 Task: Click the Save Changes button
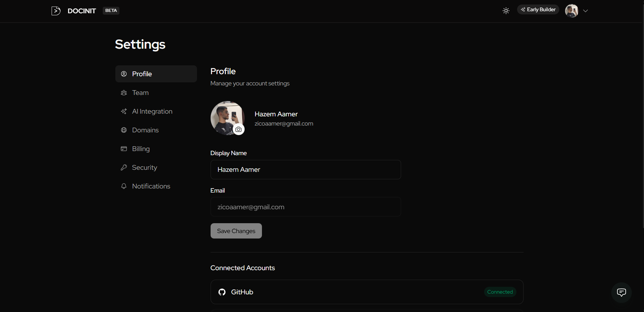[x=236, y=231]
